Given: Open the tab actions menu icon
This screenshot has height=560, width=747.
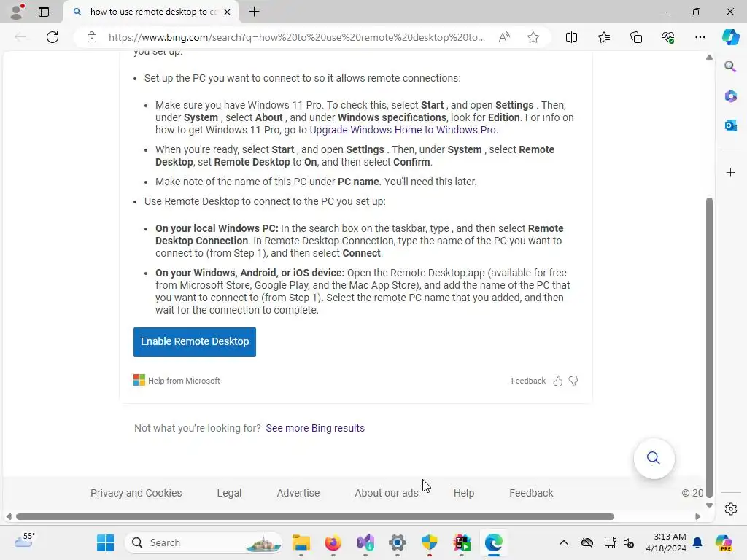Looking at the screenshot, I should [43, 12].
